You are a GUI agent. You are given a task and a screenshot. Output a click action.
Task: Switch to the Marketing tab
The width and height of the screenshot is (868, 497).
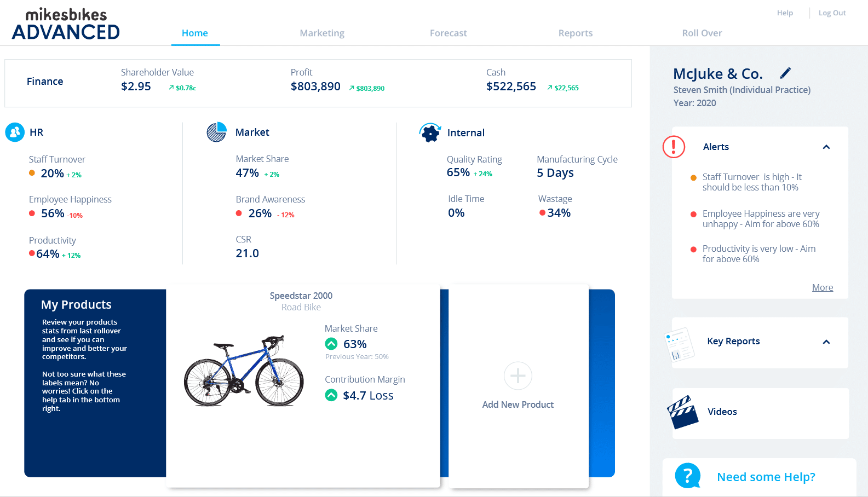tap(322, 33)
